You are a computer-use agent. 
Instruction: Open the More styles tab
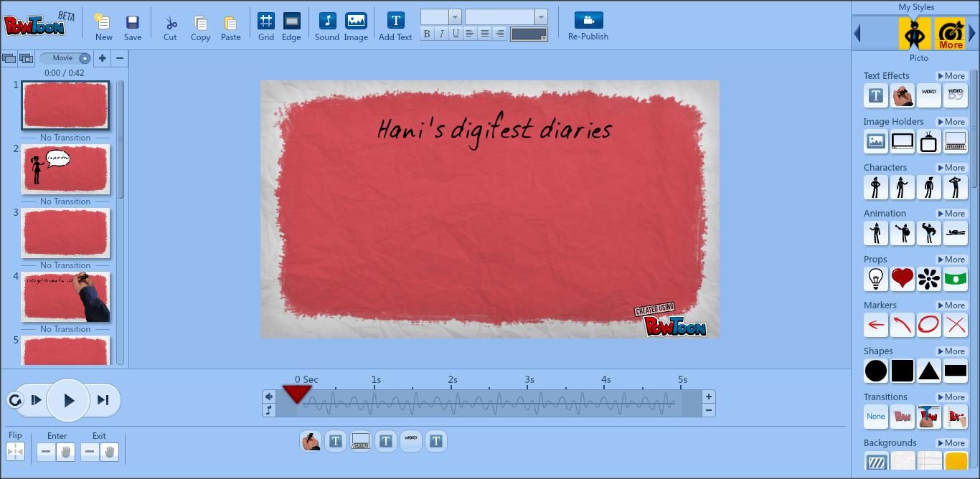(951, 33)
